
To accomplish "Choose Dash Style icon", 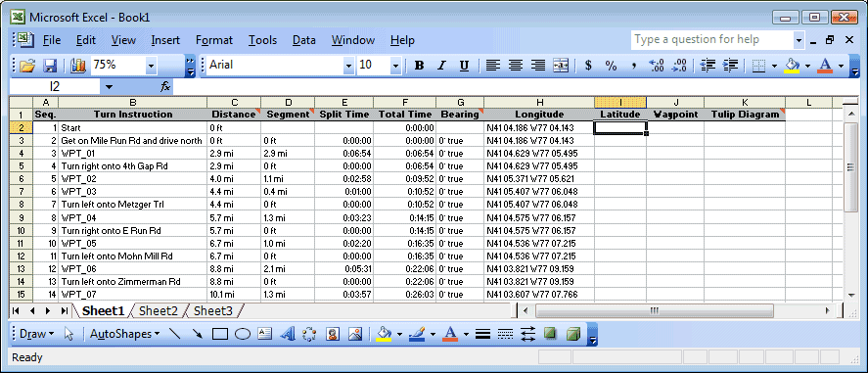I will pyautogui.click(x=506, y=334).
